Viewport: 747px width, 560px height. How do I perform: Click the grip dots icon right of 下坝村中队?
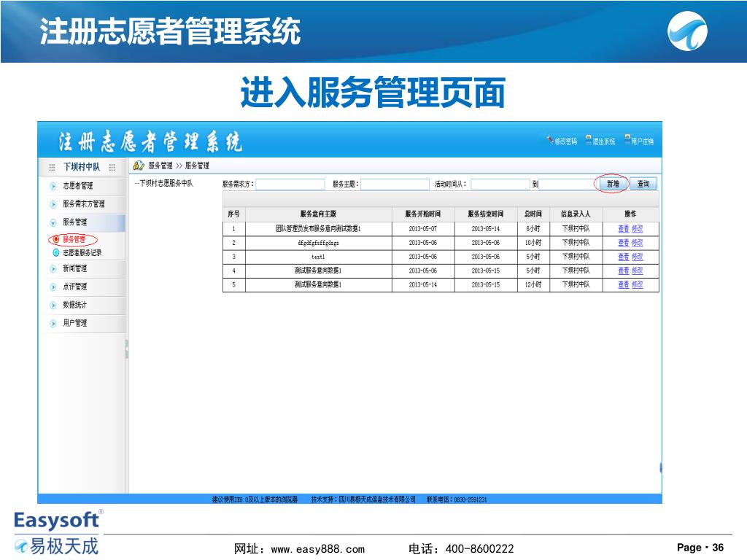112,167
